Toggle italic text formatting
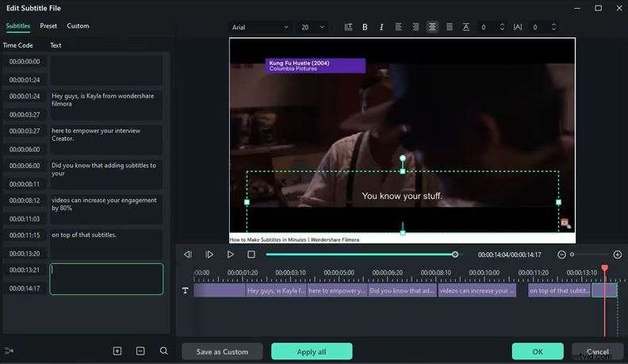The width and height of the screenshot is (628, 364). (x=381, y=27)
